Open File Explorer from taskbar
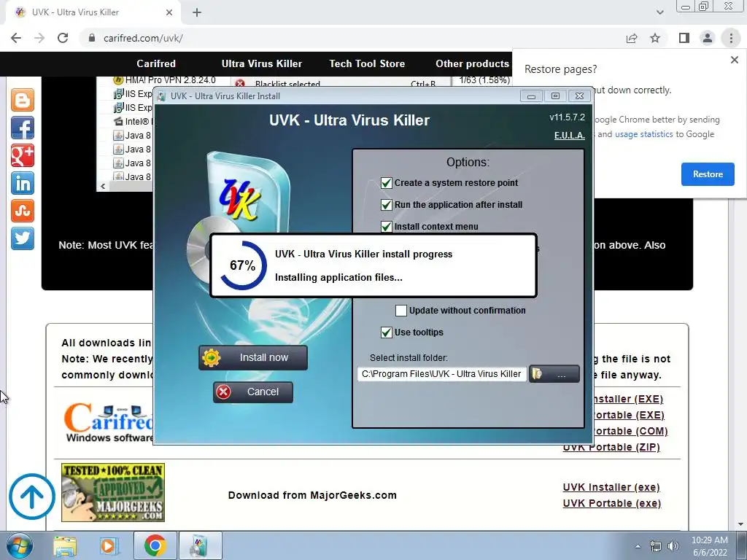The width and height of the screenshot is (747, 560). 65,546
